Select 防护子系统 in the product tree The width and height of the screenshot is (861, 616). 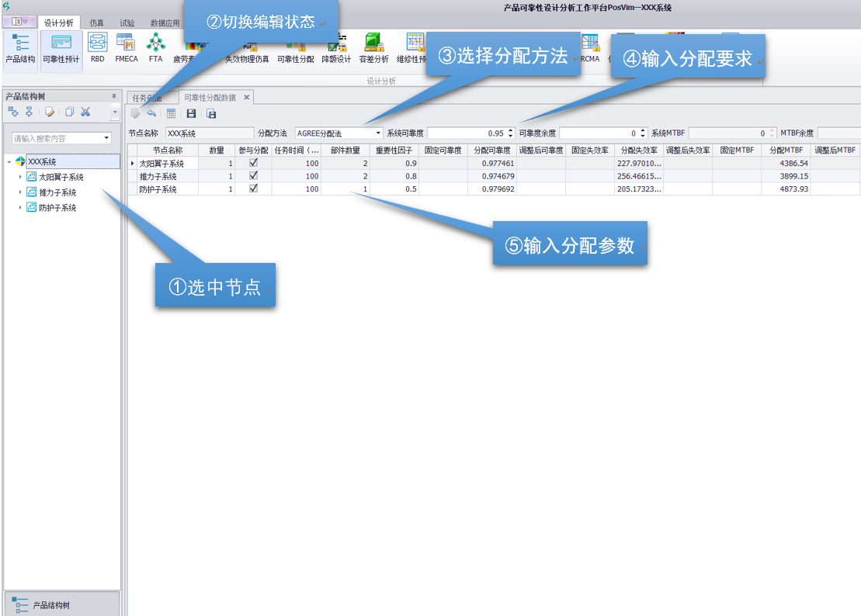point(57,207)
